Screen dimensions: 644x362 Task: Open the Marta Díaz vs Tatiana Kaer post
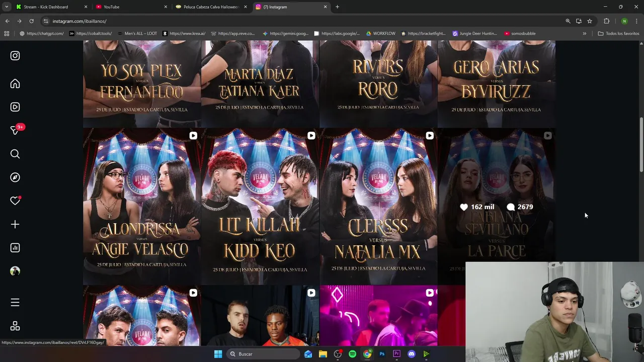click(x=260, y=84)
